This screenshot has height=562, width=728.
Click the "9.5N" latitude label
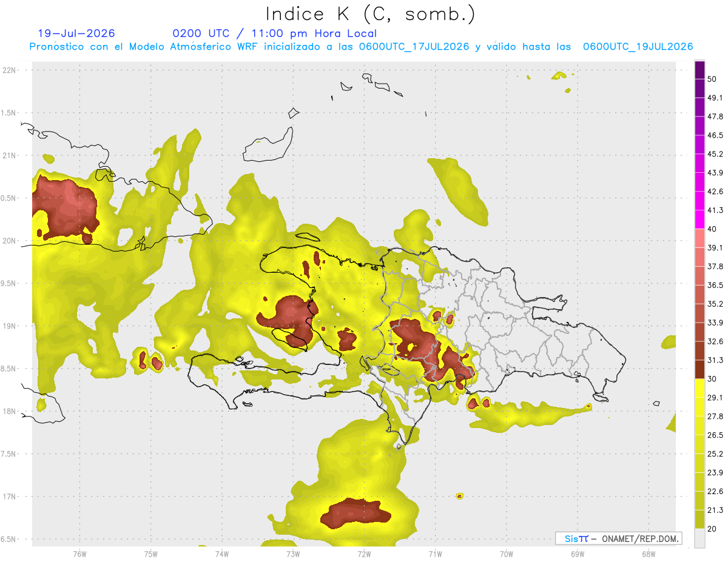(x=9, y=284)
